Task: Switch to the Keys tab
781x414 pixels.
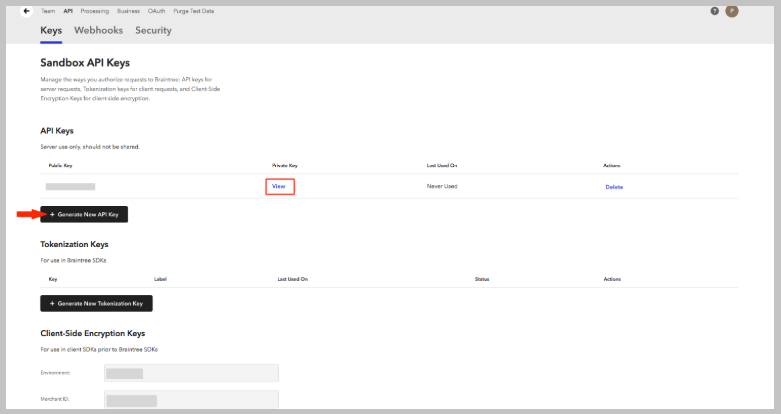Action: (x=51, y=30)
